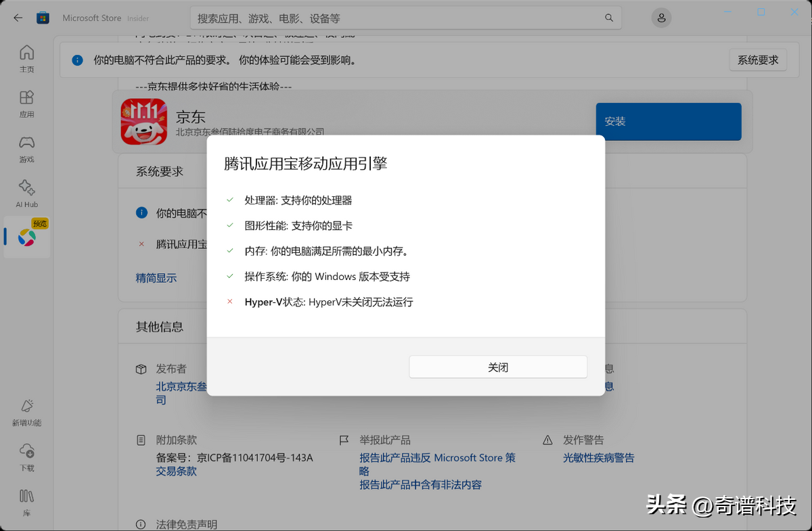Viewport: 812px width, 531px height.
Task: Click the 其他信息 section heading
Action: coord(160,327)
